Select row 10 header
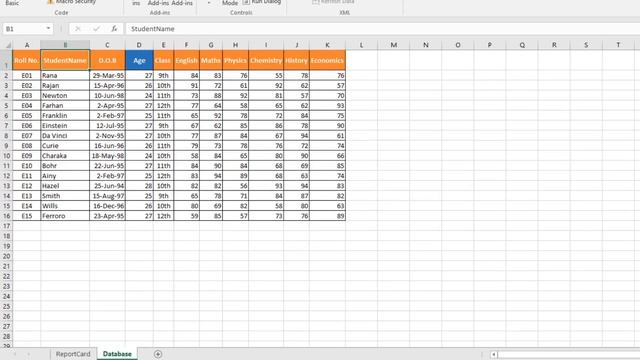 (x=6, y=156)
